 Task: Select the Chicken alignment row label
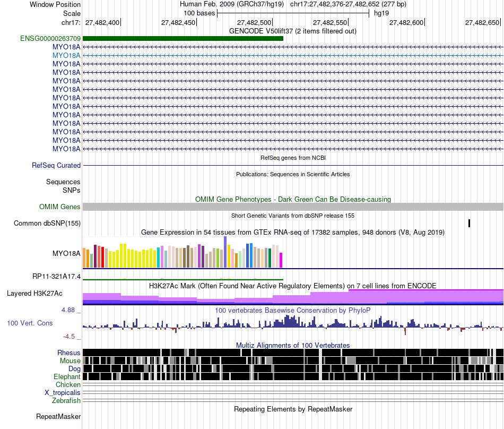[68, 384]
